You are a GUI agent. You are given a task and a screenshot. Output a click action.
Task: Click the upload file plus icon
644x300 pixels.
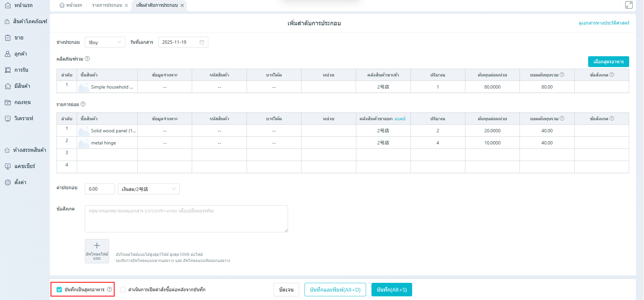[97, 246]
